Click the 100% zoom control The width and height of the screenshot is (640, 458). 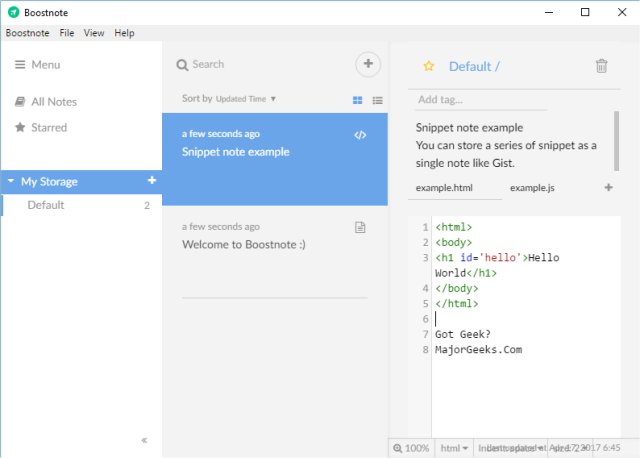pyautogui.click(x=412, y=448)
